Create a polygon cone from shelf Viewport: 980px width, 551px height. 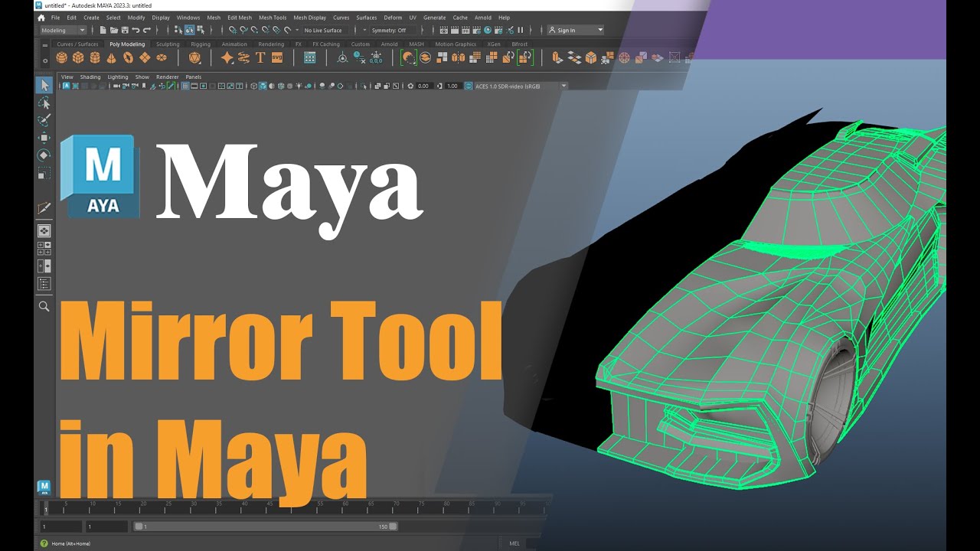point(112,57)
